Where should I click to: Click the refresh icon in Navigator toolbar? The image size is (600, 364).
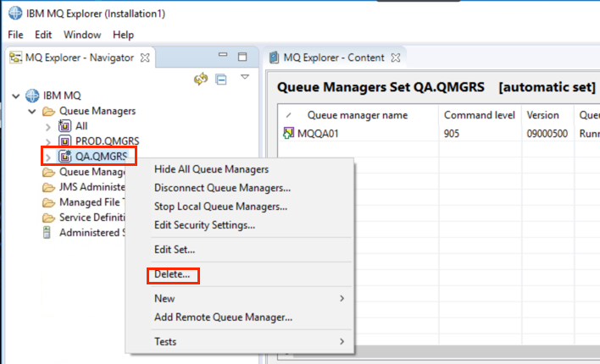coord(201,79)
